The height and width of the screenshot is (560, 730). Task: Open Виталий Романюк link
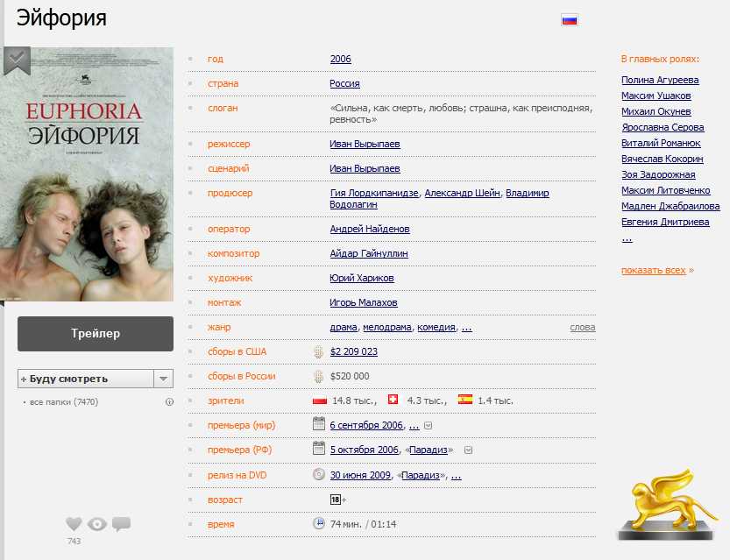tap(661, 144)
